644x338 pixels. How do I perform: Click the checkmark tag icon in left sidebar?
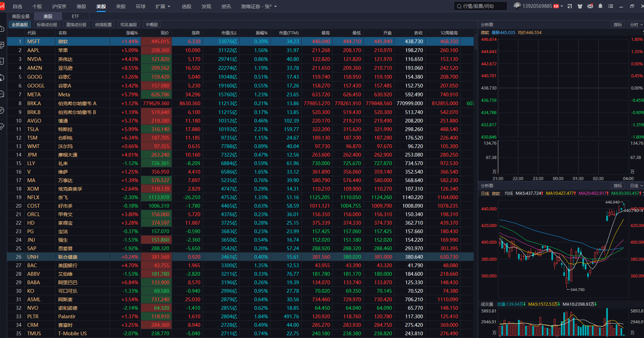[2, 127]
